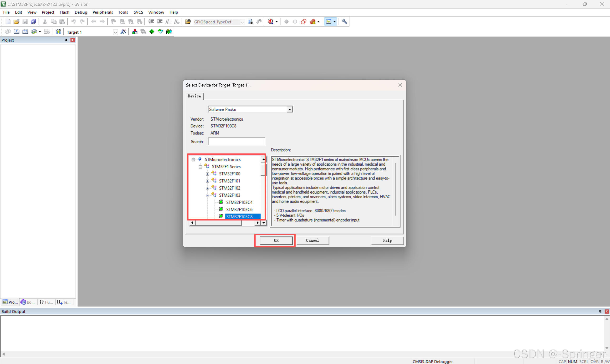Click the Configuration wrench icon
The height and width of the screenshot is (364, 610).
click(344, 22)
